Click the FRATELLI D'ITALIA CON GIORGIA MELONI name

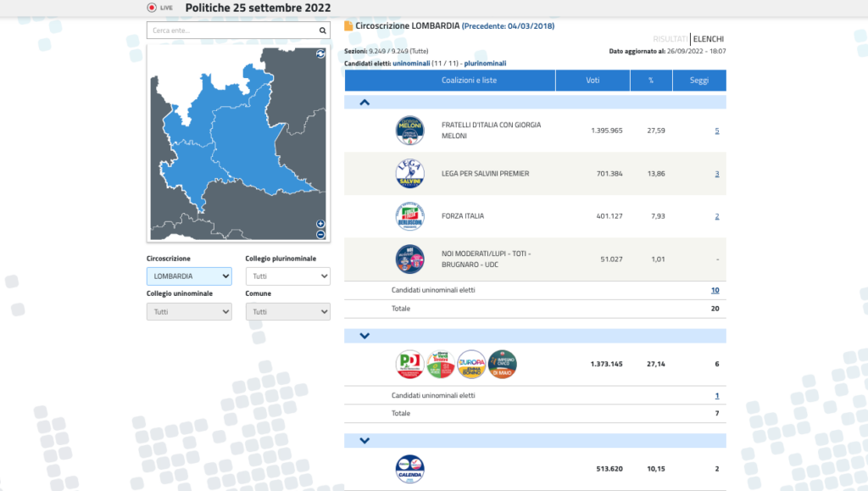click(491, 131)
